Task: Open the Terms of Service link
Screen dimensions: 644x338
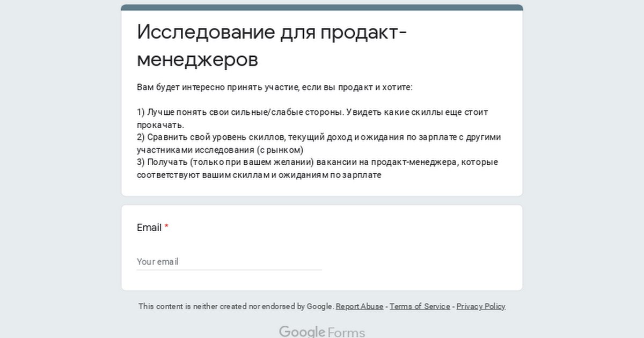Action: pyautogui.click(x=420, y=306)
